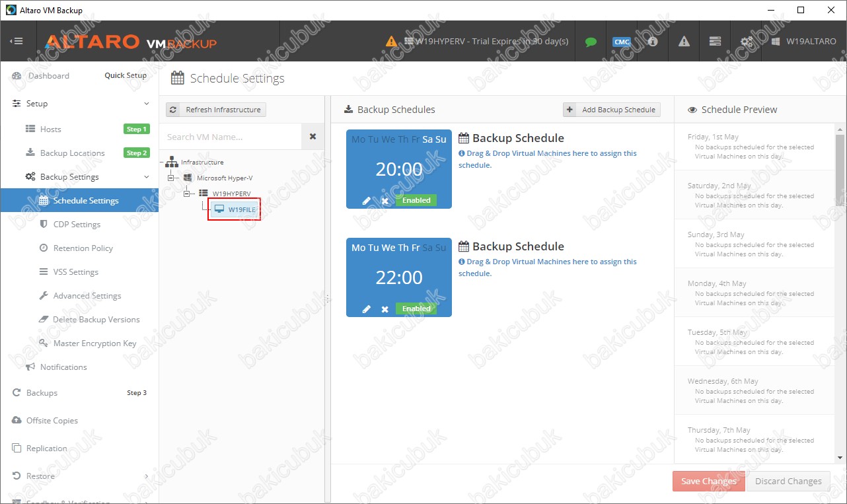Viewport: 847px width, 504px height.
Task: Expand the Restore menu arrow
Action: click(147, 476)
